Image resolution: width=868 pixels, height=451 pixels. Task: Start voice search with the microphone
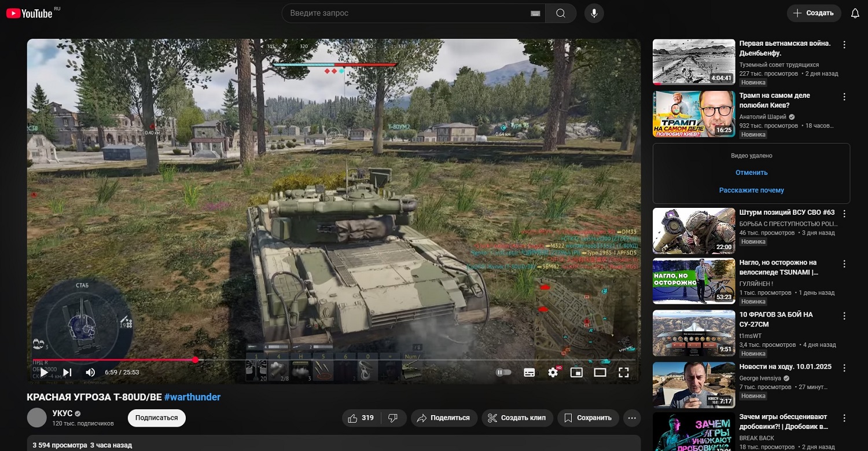click(x=594, y=13)
